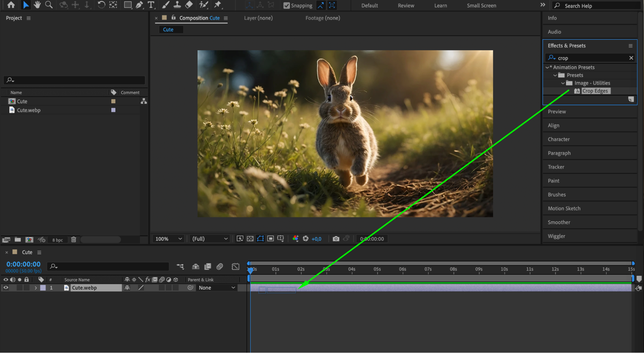Select the Zoom tool
The image size is (644, 353).
coord(49,5)
